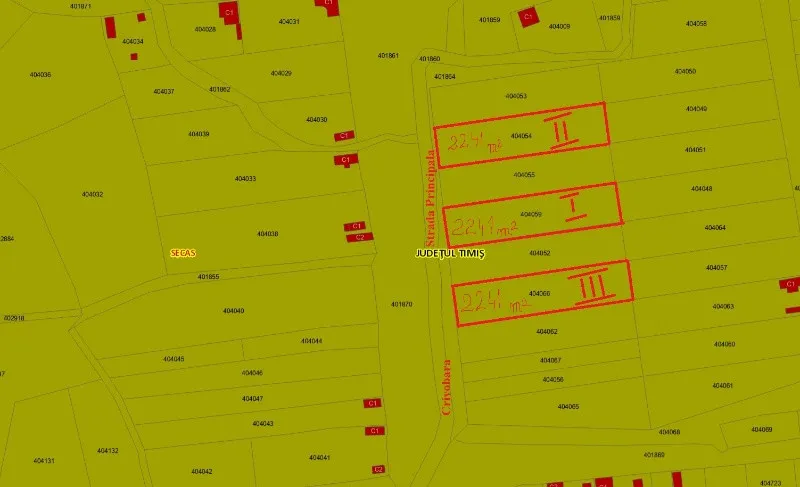The height and width of the screenshot is (487, 800).
Task: Pick the 404051 parcel label
Action: tap(695, 150)
